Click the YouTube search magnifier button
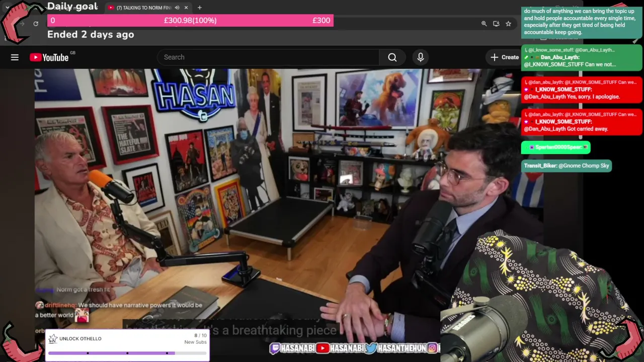 coord(392,57)
